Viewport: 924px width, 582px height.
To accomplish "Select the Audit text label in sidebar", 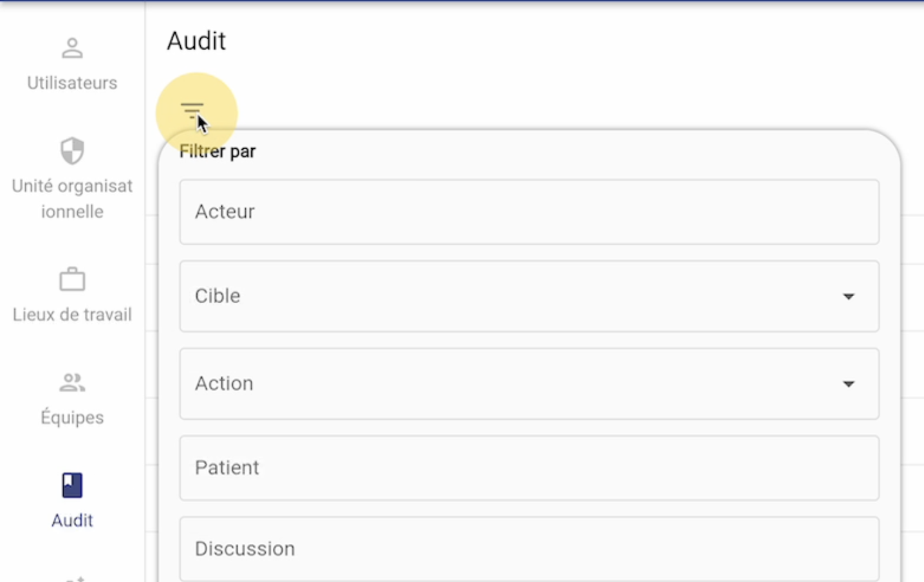I will pos(72,520).
